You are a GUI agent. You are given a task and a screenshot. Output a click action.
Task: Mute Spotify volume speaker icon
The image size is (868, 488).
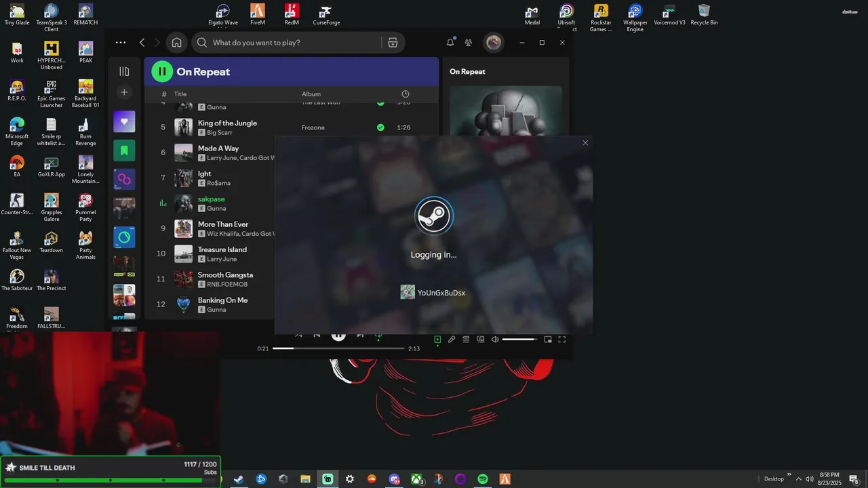495,340
